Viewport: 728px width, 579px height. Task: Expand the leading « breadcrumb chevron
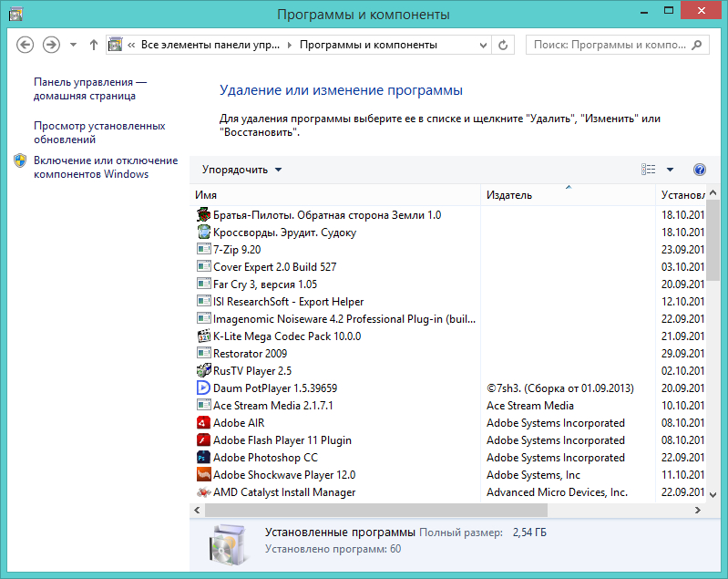[x=131, y=45]
